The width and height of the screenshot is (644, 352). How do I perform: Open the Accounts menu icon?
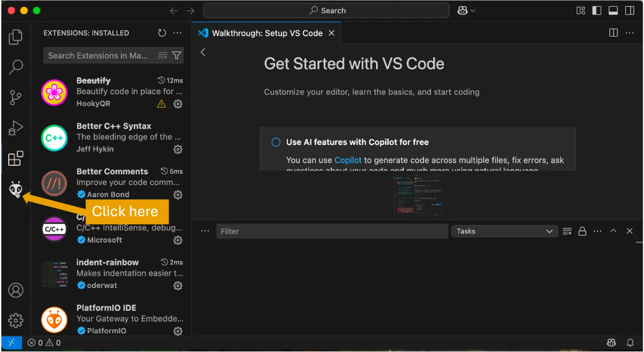[16, 290]
